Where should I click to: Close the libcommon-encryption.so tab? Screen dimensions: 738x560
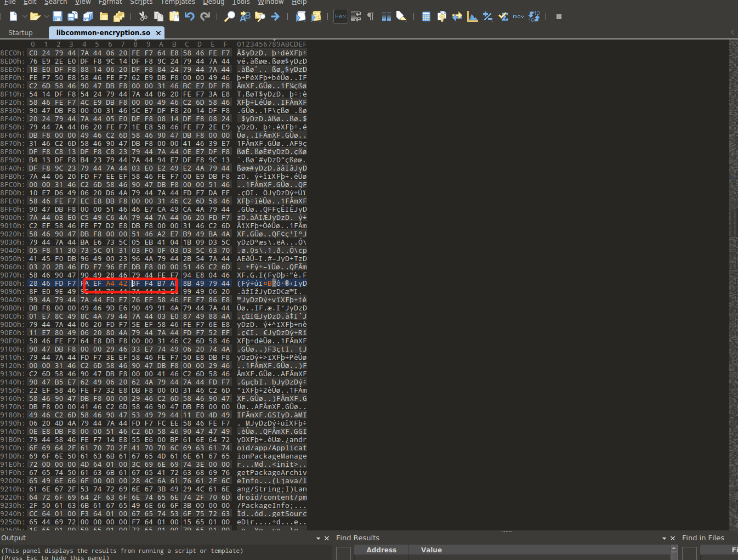click(x=158, y=33)
